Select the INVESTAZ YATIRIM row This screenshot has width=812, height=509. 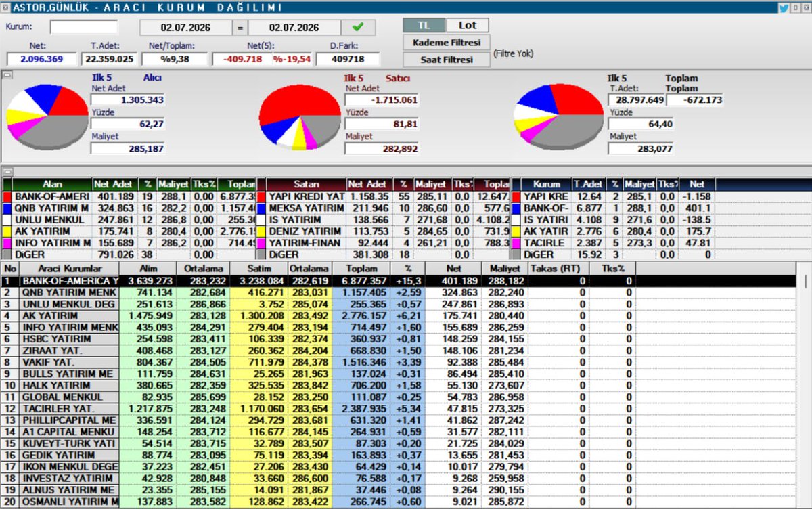[399, 479]
